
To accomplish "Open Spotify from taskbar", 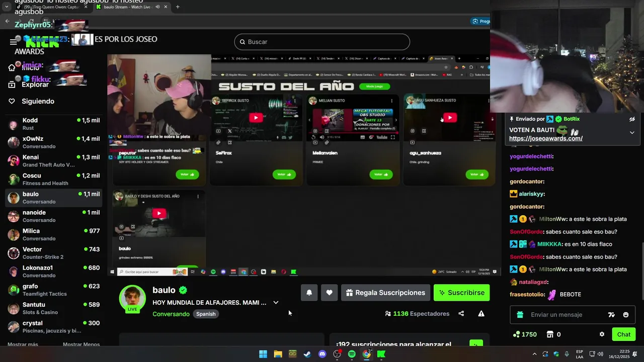I will pyautogui.click(x=352, y=354).
